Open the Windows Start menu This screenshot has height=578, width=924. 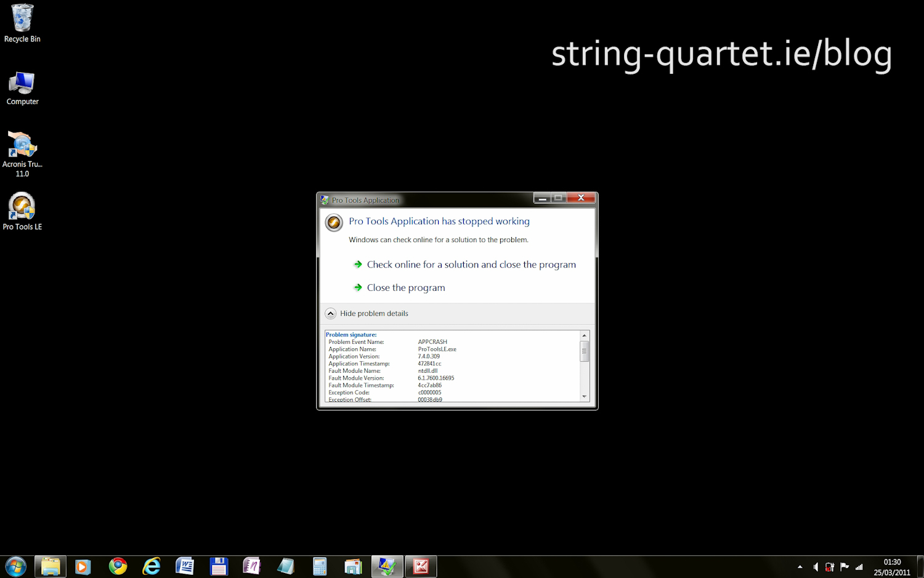[x=16, y=566]
